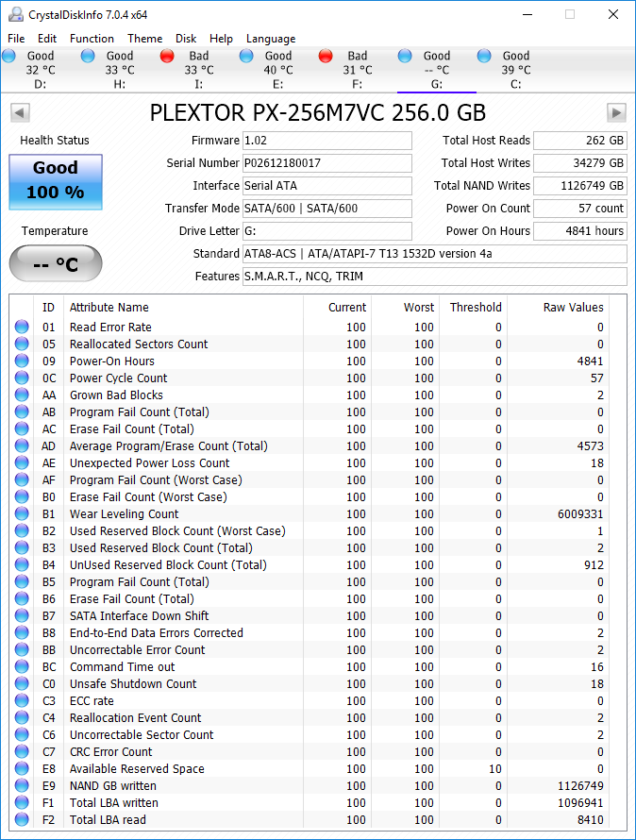Select the G: disk tab
636x840 pixels.
pos(437,70)
